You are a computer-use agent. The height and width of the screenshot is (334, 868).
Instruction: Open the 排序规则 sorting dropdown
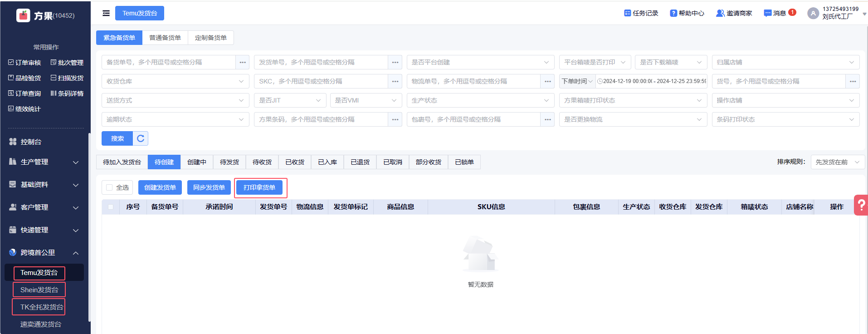pyautogui.click(x=837, y=162)
